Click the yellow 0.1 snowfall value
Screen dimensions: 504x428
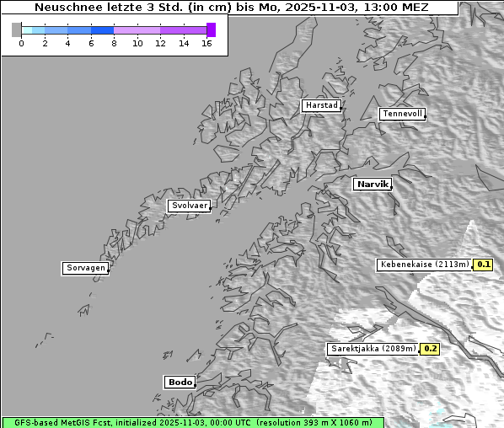(x=483, y=265)
